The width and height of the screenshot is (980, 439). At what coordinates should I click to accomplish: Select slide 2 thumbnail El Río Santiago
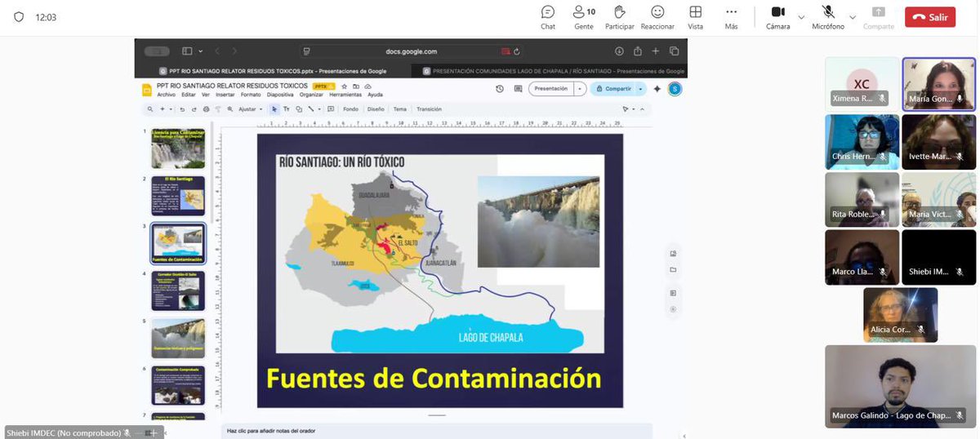pos(178,196)
